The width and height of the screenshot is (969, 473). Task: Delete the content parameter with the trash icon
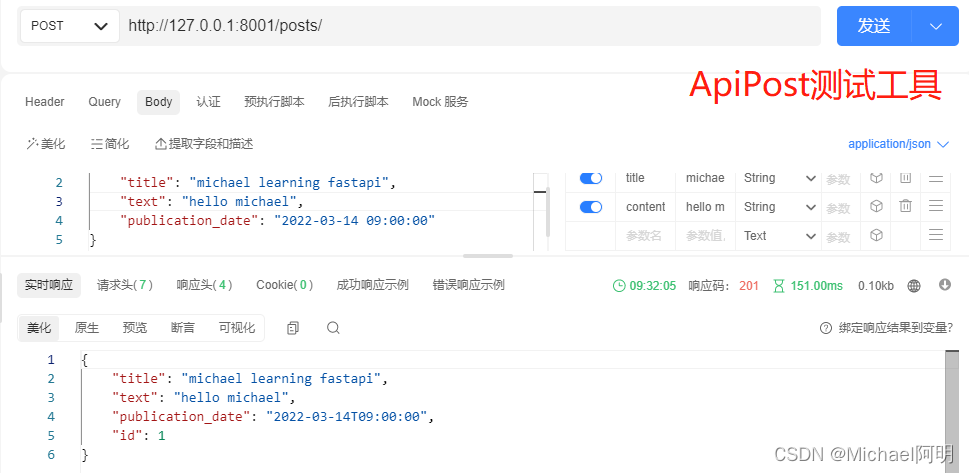[x=905, y=206]
